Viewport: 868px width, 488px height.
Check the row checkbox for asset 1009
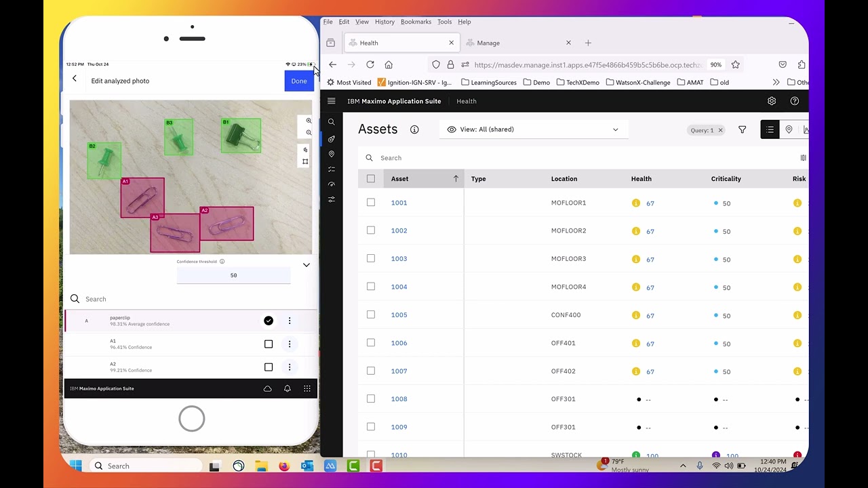(371, 426)
